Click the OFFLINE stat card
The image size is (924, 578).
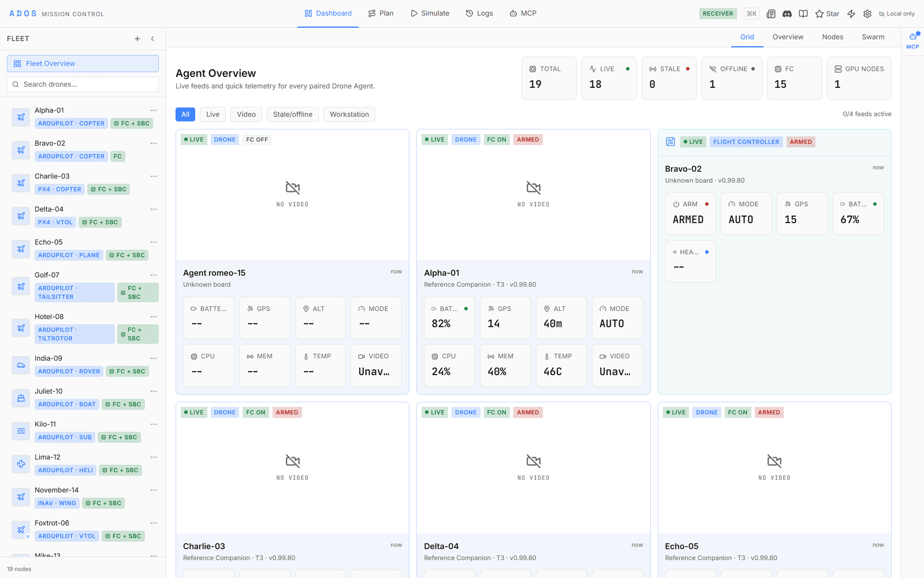732,78
